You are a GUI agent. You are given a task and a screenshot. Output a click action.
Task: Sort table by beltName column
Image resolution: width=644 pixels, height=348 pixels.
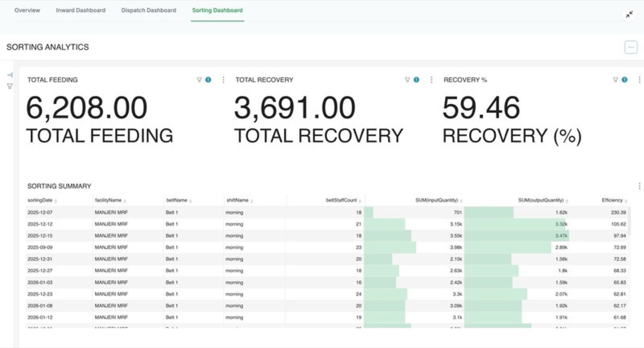point(179,200)
